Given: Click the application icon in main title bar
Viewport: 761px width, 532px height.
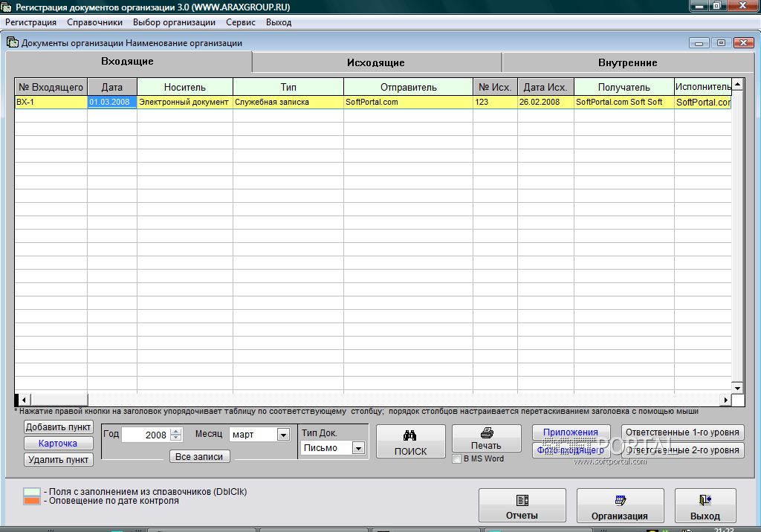Looking at the screenshot, I should click(x=6, y=7).
